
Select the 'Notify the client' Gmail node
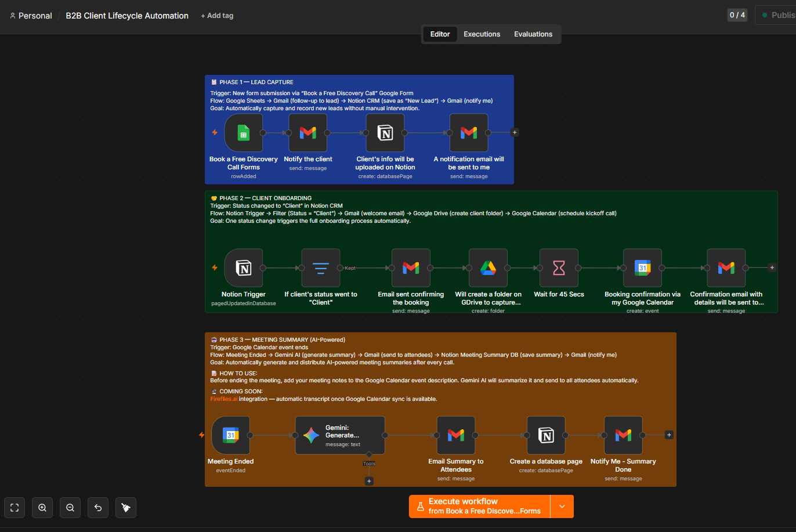coord(308,133)
